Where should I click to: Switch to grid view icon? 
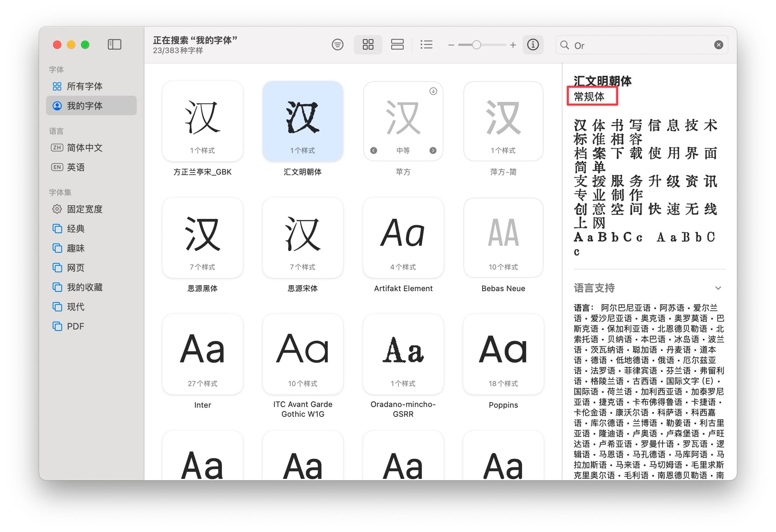click(368, 45)
